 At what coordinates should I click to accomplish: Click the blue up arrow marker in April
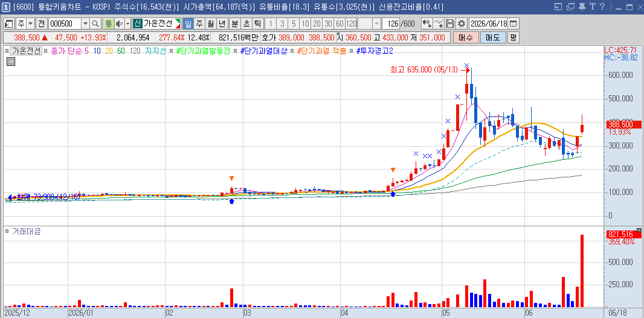pos(393,194)
